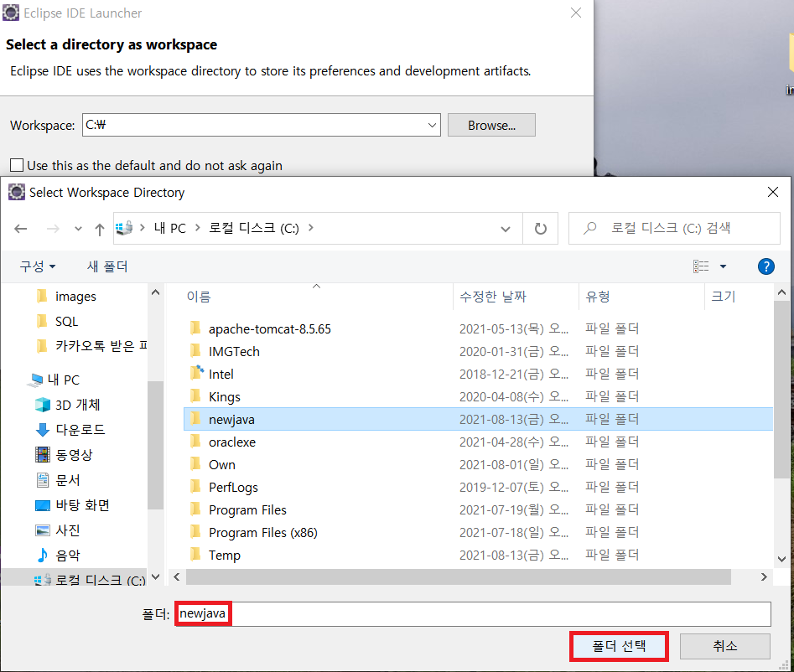Click the file list scroll-up arrow
Image resolution: width=794 pixels, height=672 pixels.
pos(781,292)
